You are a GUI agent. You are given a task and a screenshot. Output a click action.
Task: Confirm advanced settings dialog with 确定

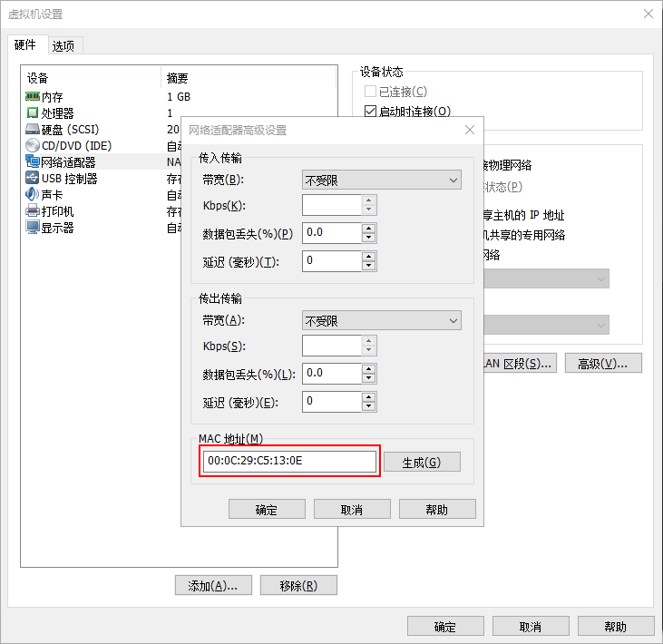pyautogui.click(x=267, y=509)
